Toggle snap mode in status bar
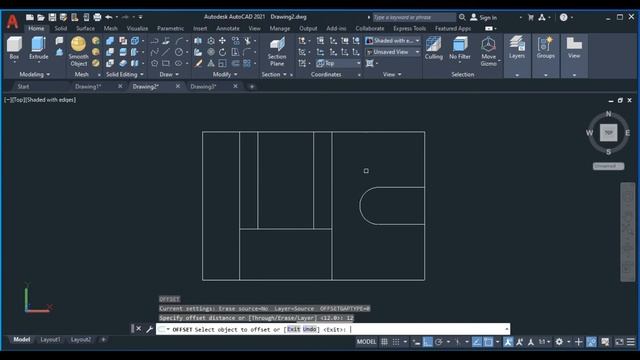Screen dimensions: 640x360 (396, 342)
